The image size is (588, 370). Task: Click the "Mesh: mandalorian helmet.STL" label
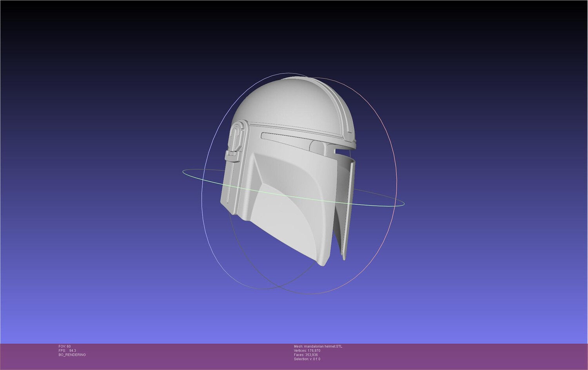318,347
